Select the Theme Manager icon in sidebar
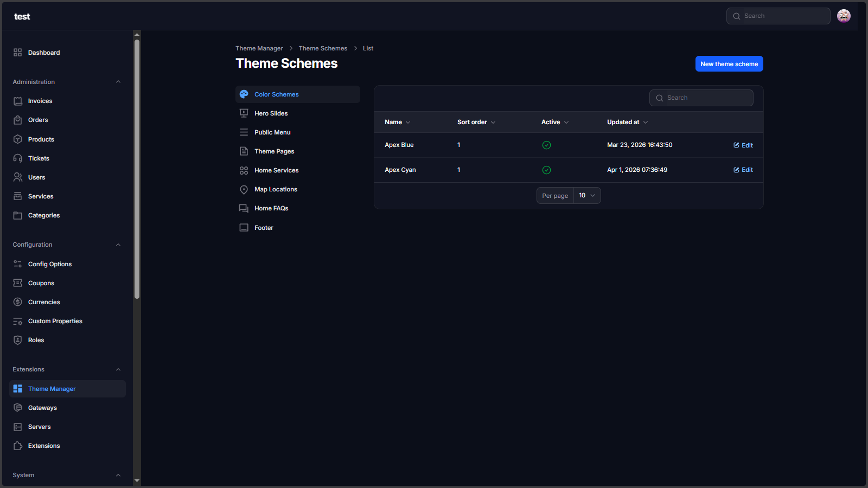Screen dimensions: 868x488 (17, 388)
